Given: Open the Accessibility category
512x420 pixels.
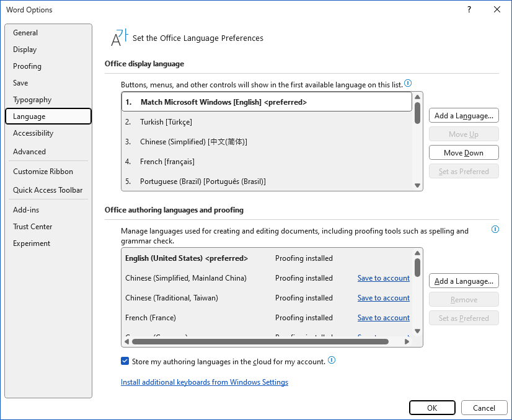Looking at the screenshot, I should tap(48, 133).
